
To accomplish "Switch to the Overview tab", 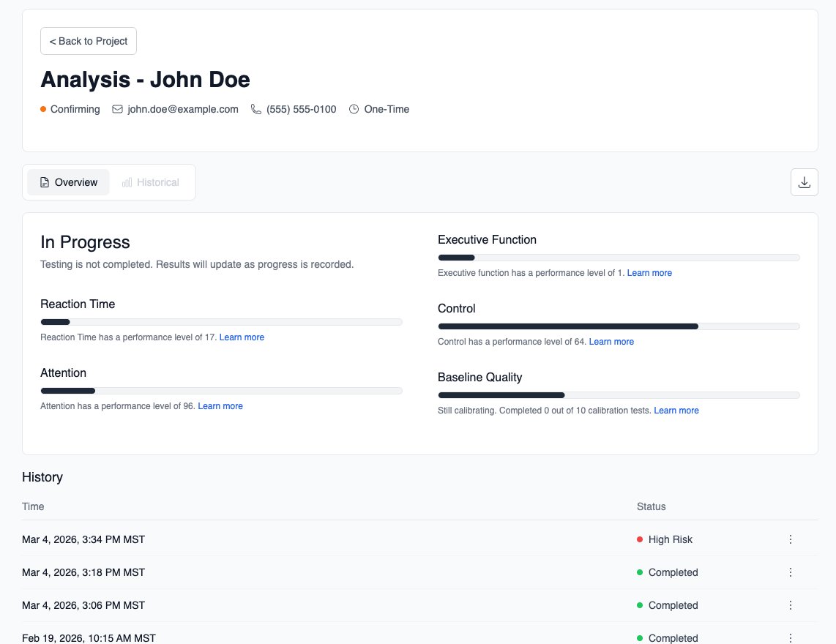I will (68, 182).
